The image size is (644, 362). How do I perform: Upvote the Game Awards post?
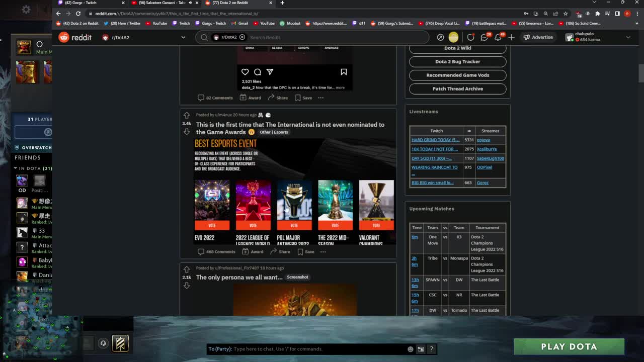coord(187,115)
